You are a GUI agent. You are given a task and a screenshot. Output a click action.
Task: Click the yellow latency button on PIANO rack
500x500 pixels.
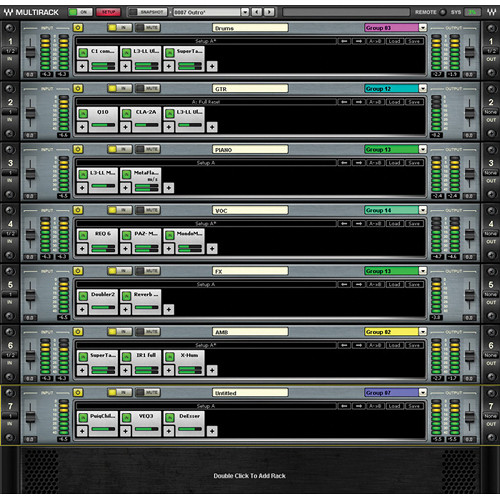[78, 149]
